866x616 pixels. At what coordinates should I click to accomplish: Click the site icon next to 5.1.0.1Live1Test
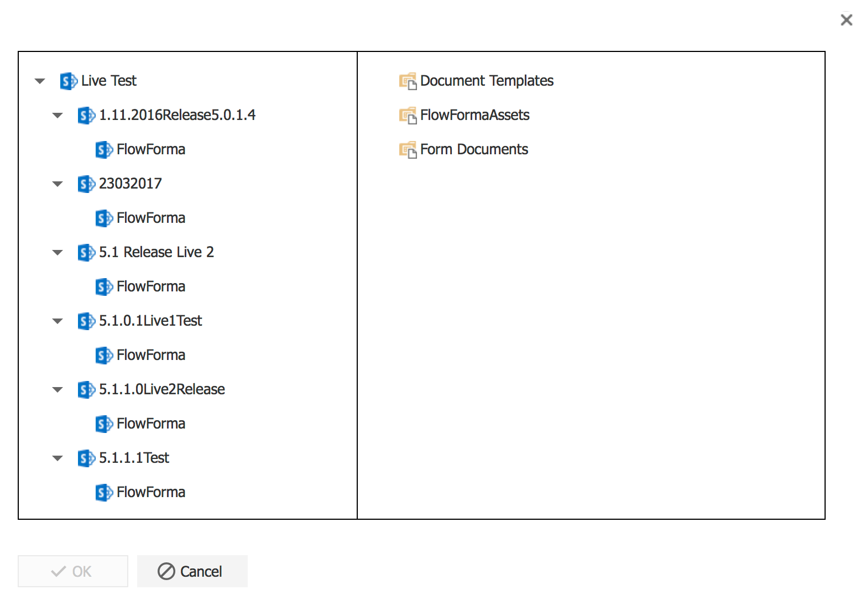86,321
